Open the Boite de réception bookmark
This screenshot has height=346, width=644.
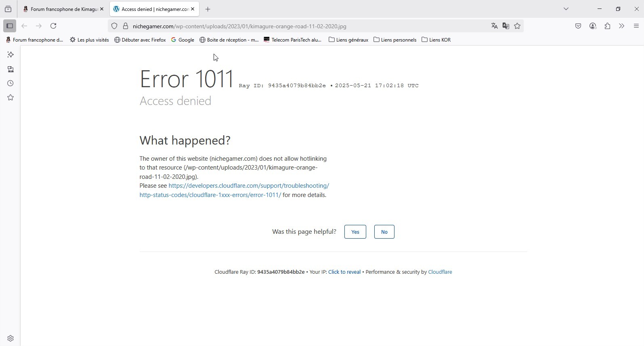coord(229,40)
